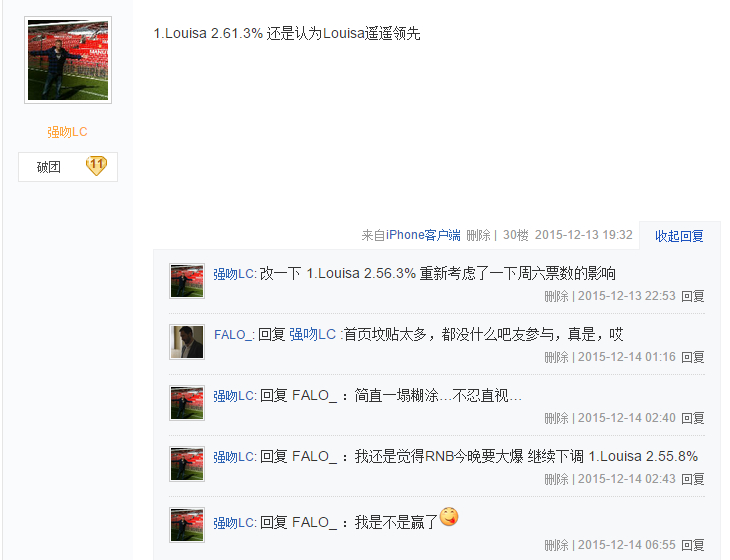
Task: Reply to FALO_'s 01:16 comment
Action: 692,357
